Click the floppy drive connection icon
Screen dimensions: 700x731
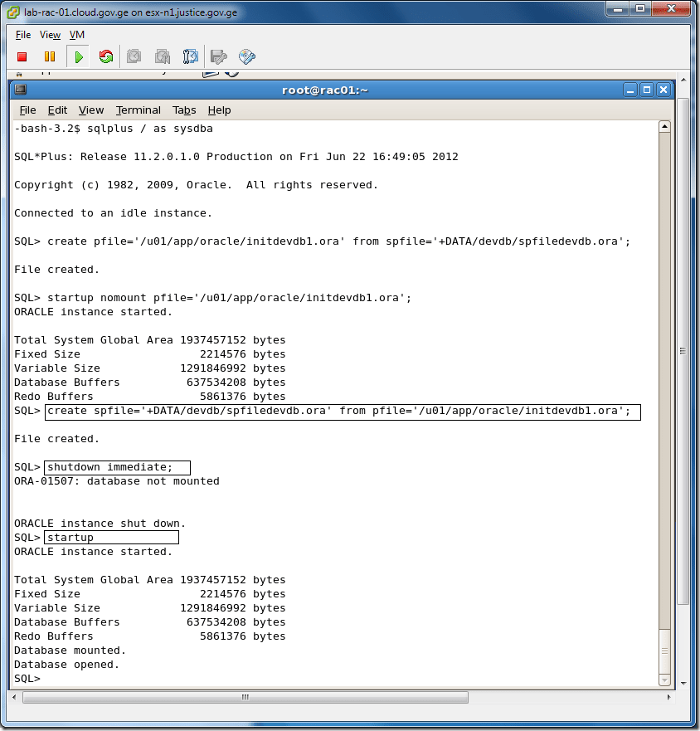point(219,56)
